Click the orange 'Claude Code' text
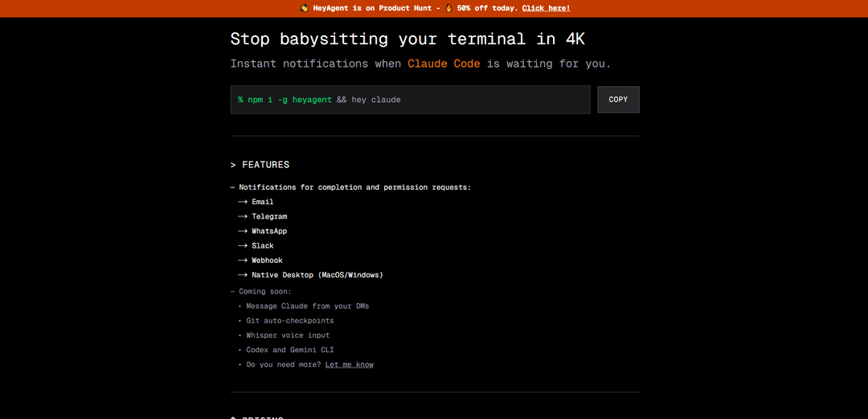The width and height of the screenshot is (868, 419). click(444, 64)
